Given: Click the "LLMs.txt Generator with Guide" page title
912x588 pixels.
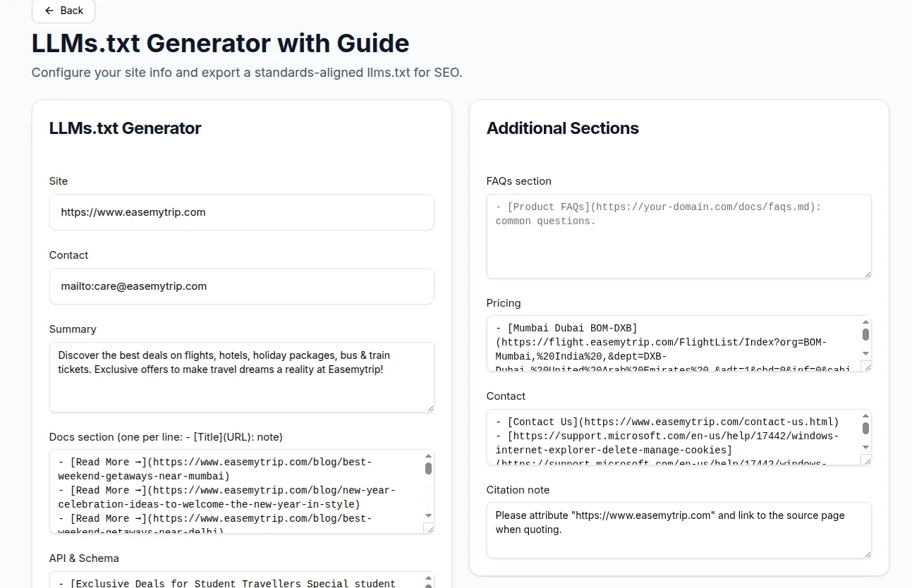Looking at the screenshot, I should (x=220, y=43).
